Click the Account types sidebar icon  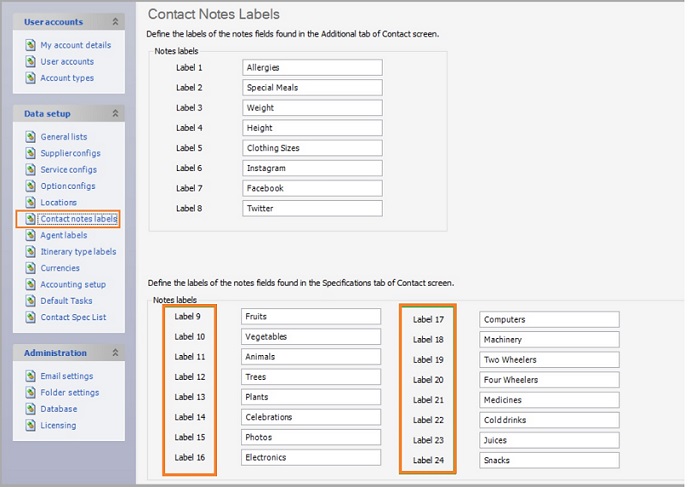pos(31,78)
